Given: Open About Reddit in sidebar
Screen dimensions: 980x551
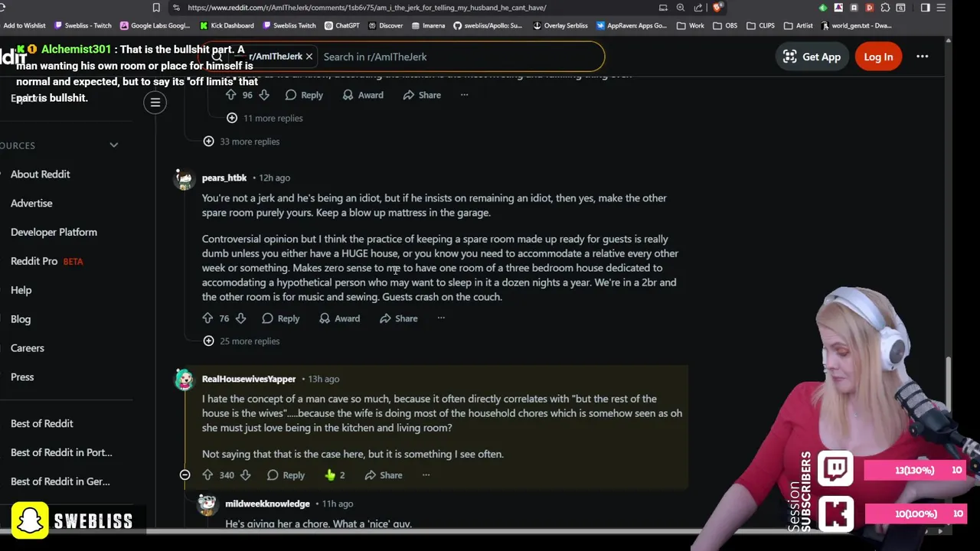Looking at the screenshot, I should (x=40, y=174).
